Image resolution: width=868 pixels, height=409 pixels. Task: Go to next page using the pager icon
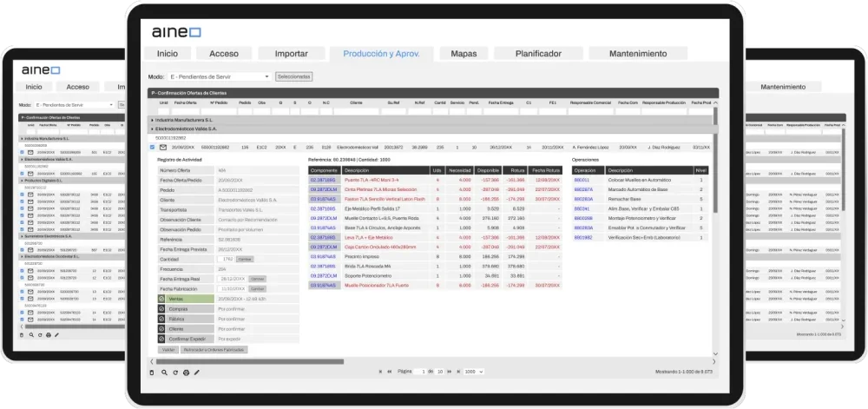pyautogui.click(x=449, y=372)
